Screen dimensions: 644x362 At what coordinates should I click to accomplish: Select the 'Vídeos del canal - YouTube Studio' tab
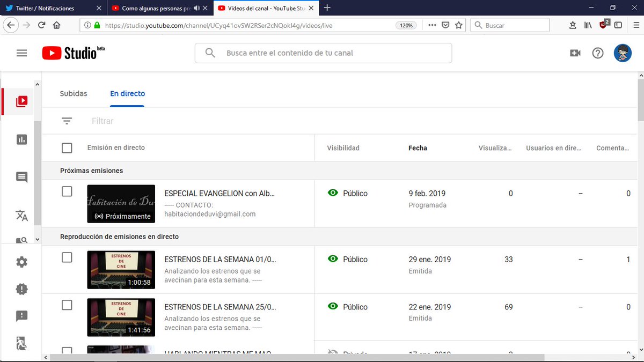(x=266, y=8)
